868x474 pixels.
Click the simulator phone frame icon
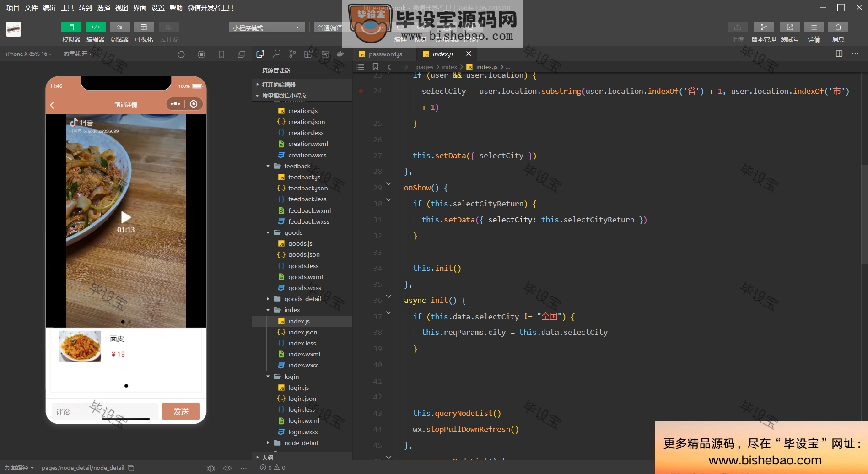click(x=221, y=54)
